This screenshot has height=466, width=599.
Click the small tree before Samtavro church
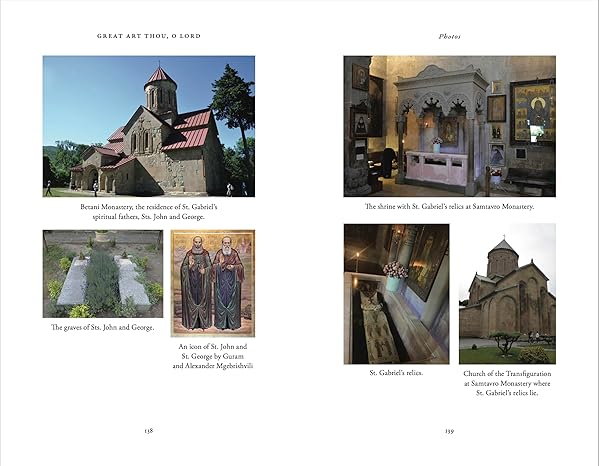[505, 342]
